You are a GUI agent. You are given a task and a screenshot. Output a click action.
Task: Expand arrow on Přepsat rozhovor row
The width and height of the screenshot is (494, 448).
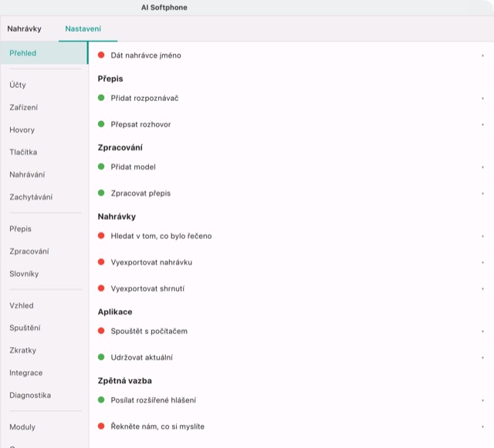(482, 125)
